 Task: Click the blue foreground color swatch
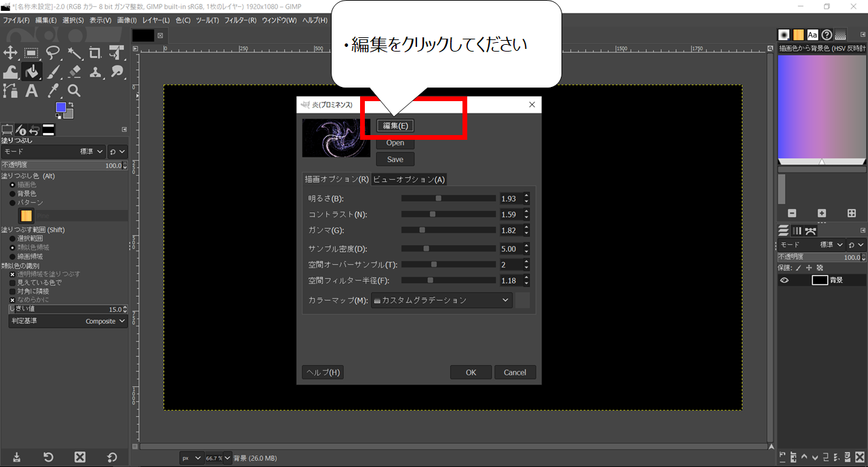[x=60, y=107]
